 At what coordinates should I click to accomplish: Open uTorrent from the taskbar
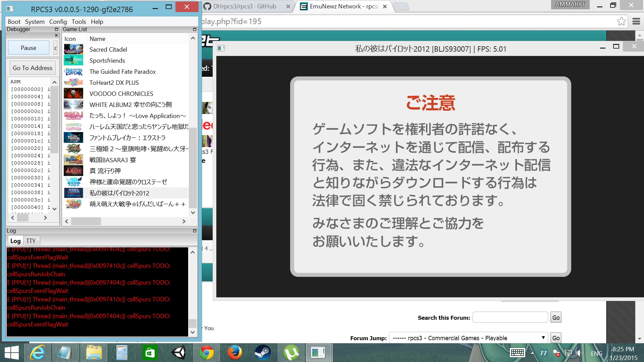[x=290, y=353]
